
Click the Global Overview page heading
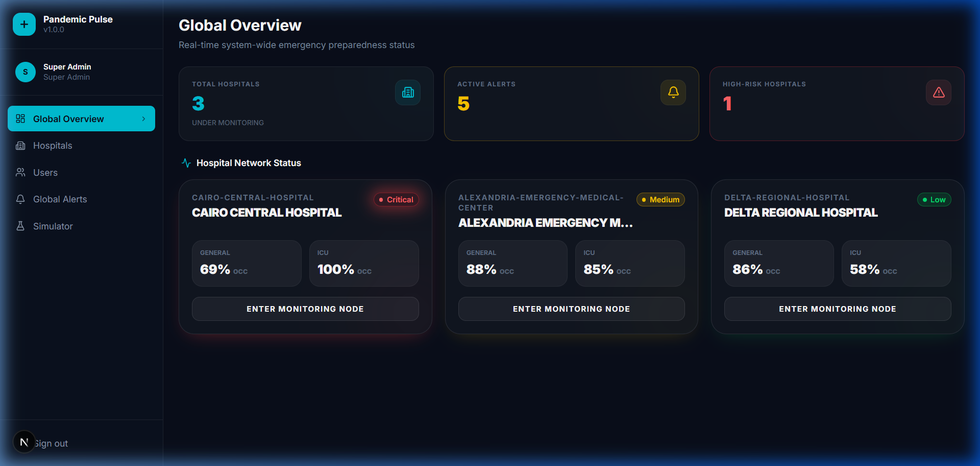tap(240, 25)
